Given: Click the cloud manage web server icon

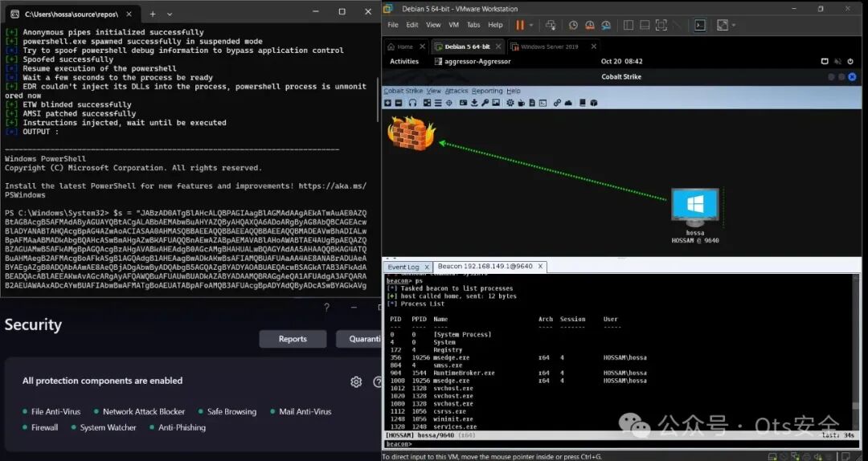Looking at the screenshot, I should pyautogui.click(x=568, y=103).
